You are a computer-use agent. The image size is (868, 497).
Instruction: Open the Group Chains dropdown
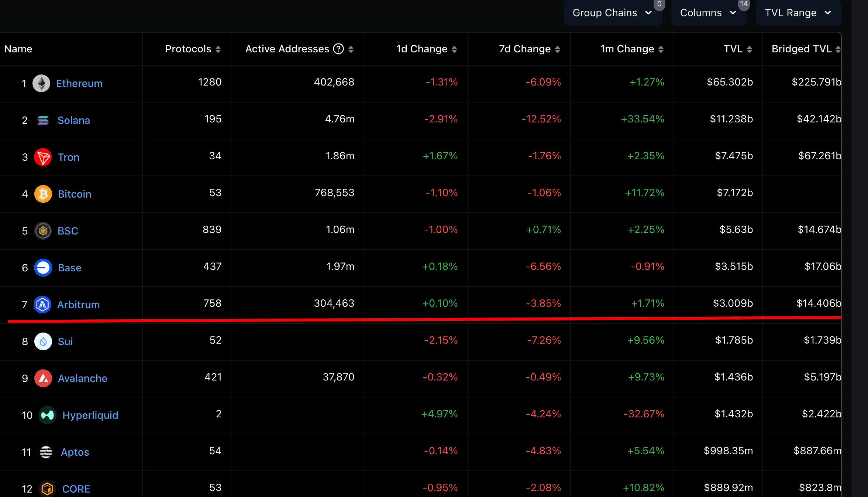pos(613,13)
